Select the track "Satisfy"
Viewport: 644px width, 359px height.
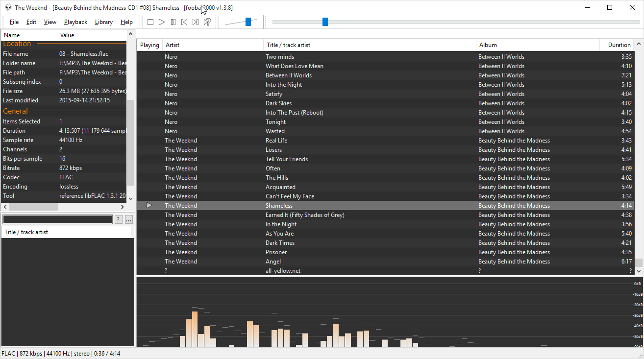click(385, 94)
